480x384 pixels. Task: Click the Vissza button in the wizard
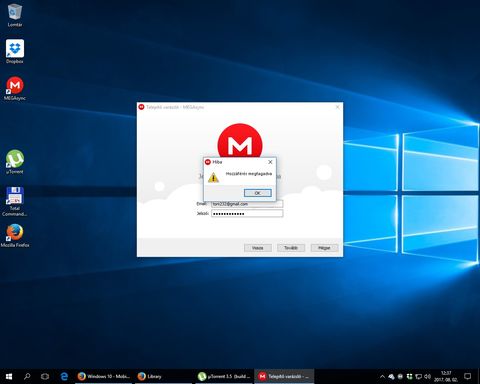click(x=258, y=248)
